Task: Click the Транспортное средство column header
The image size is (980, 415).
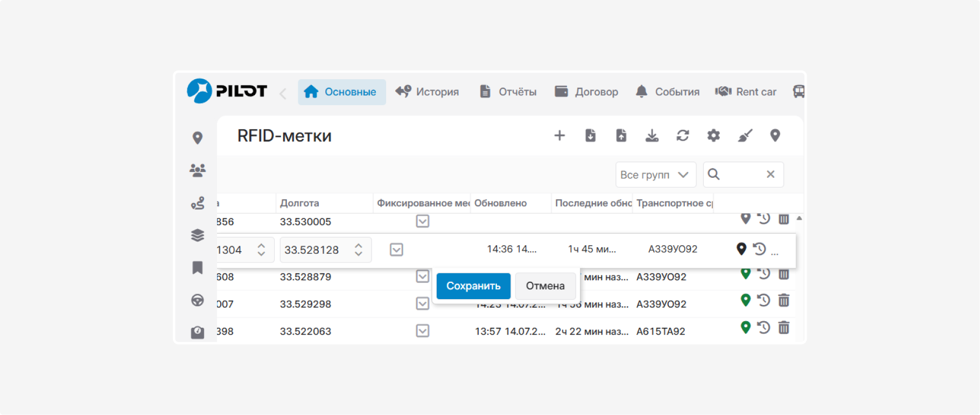Action: 674,203
